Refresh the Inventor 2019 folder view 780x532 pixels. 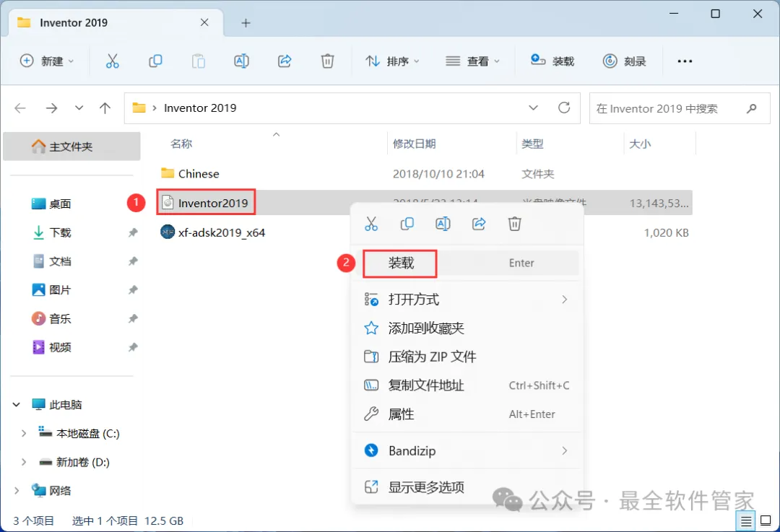(563, 108)
